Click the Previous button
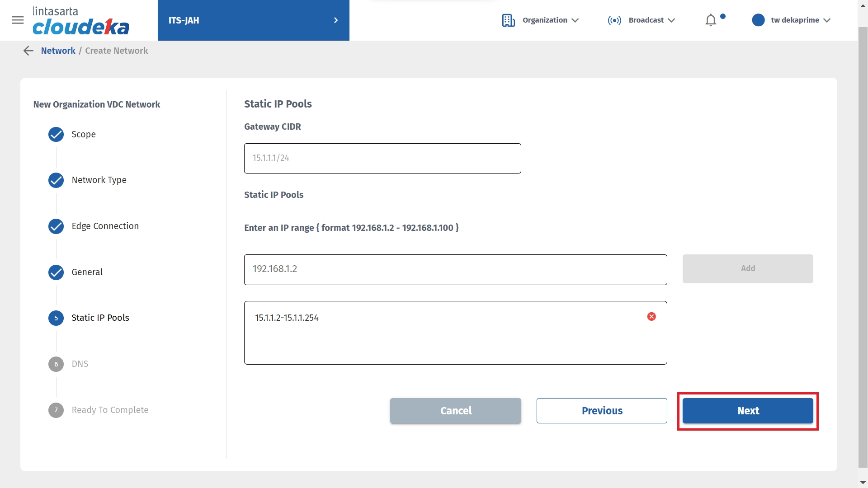 [x=602, y=411]
